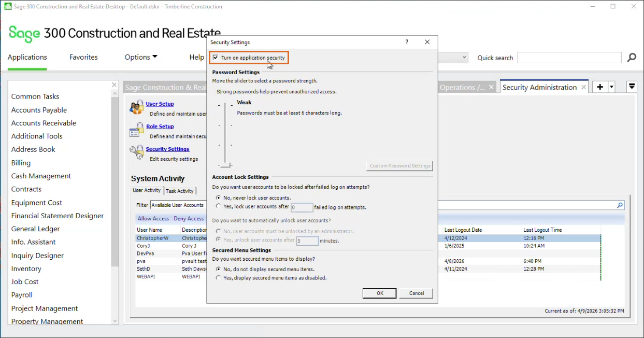Click the User Setup people icon

click(x=137, y=107)
